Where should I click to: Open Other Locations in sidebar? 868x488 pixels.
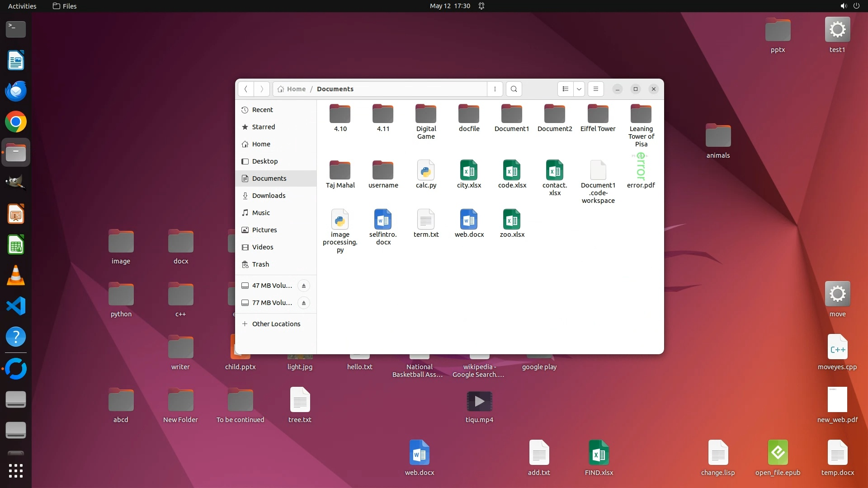(276, 324)
